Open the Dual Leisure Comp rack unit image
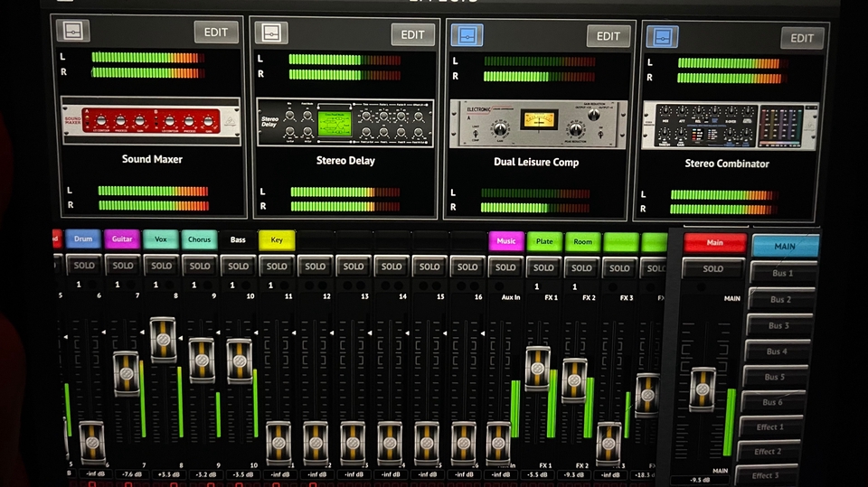Image resolution: width=868 pixels, height=487 pixels. coord(540,124)
